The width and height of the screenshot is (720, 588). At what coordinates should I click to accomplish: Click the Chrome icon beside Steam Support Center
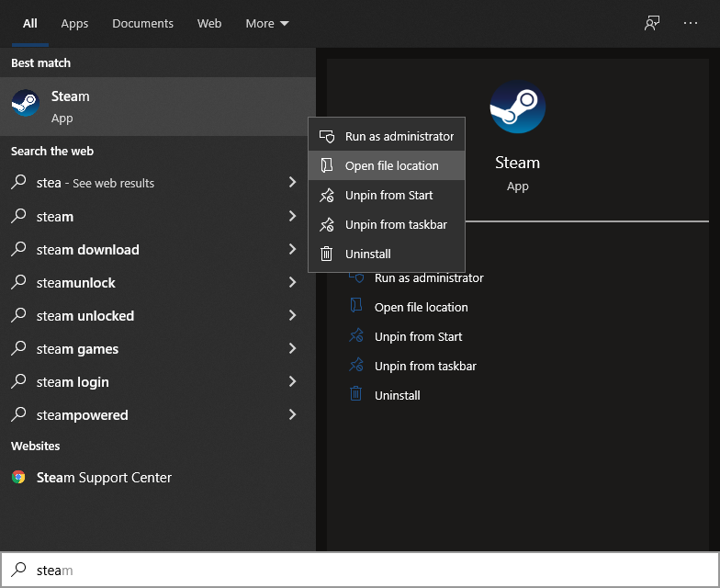tap(18, 478)
